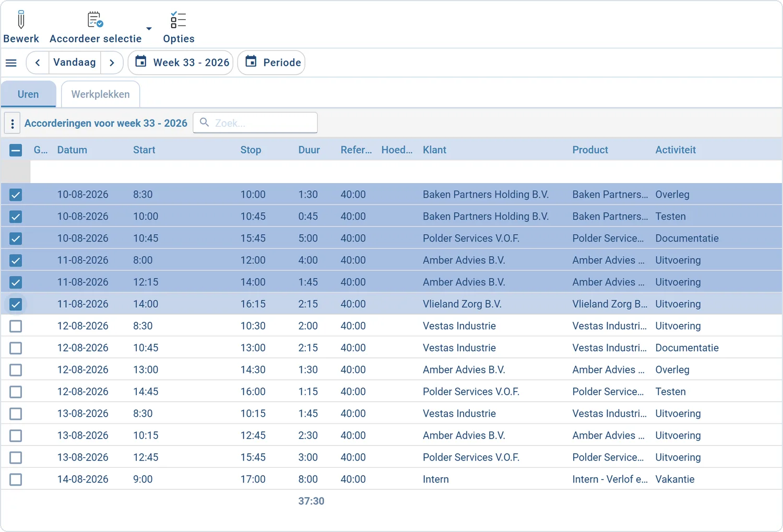This screenshot has width=783, height=532.
Task: Sort by Product column header
Action: tap(590, 150)
